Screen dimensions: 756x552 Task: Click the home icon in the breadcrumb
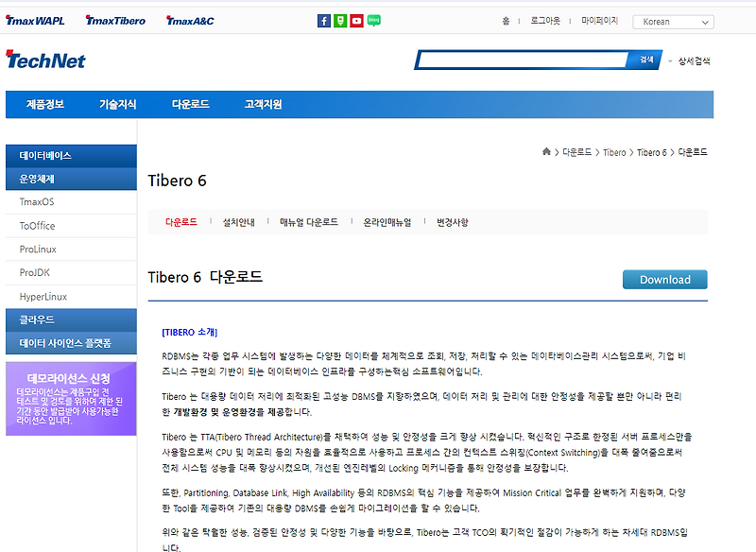click(x=545, y=150)
